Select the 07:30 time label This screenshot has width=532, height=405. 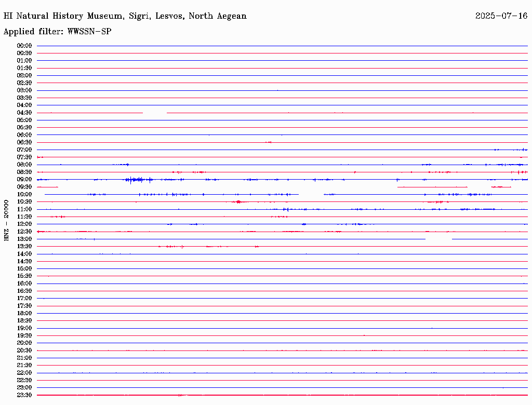point(24,157)
